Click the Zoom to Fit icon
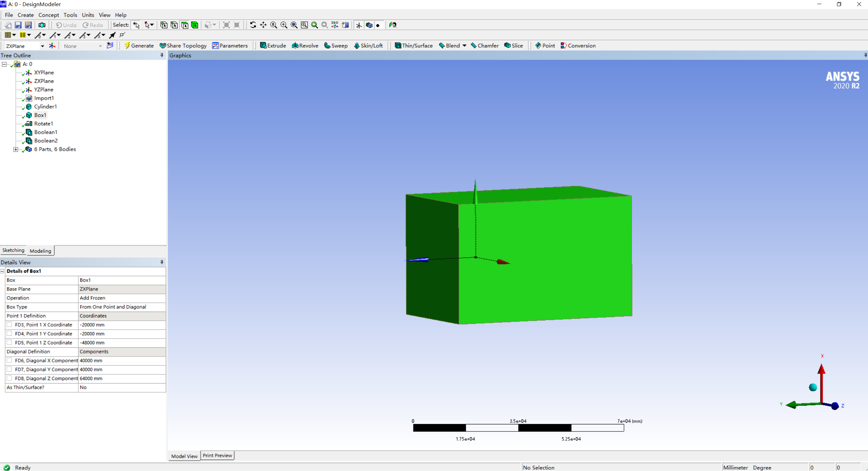 tap(294, 25)
